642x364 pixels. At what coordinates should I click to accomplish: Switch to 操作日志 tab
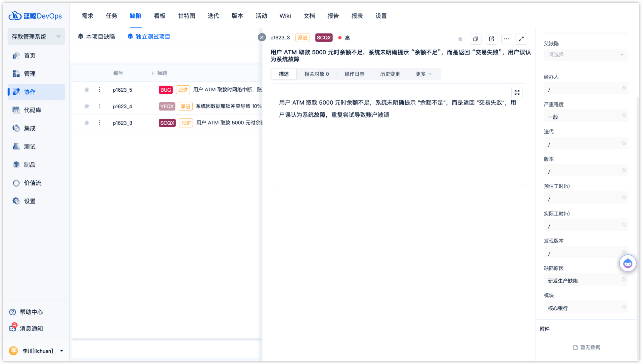point(354,74)
